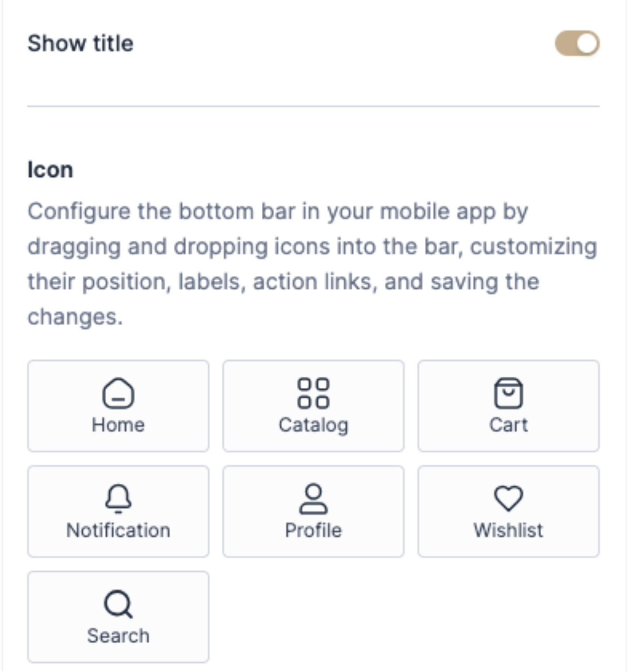
Task: Click the bottom bar description paragraph
Action: click(310, 264)
